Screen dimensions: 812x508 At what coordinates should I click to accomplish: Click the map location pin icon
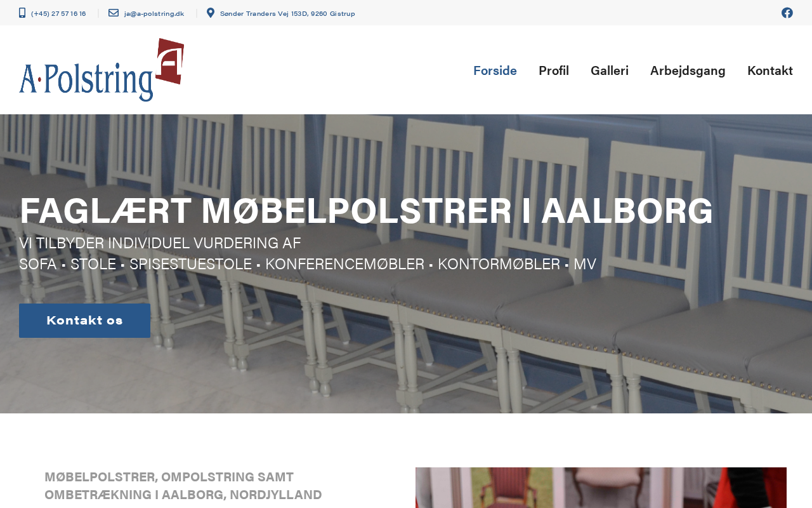coord(211,13)
